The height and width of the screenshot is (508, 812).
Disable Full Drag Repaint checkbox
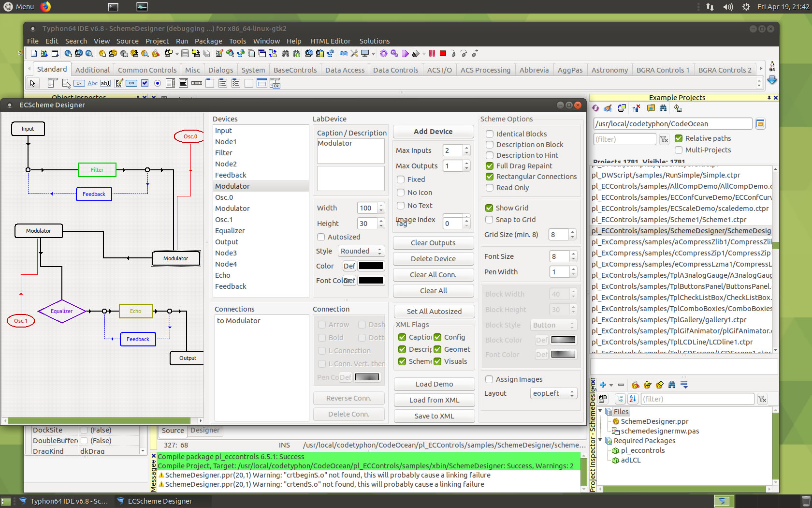(490, 166)
